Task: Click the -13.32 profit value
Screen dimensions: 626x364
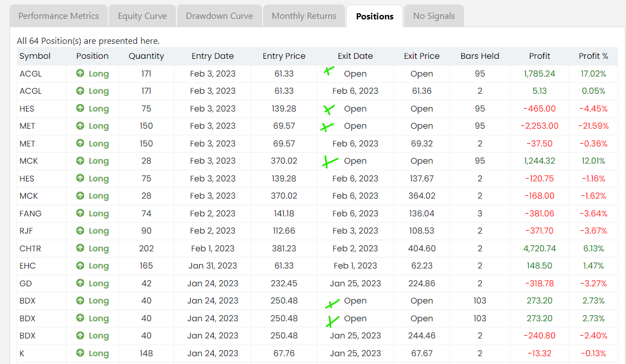Action: pyautogui.click(x=539, y=353)
